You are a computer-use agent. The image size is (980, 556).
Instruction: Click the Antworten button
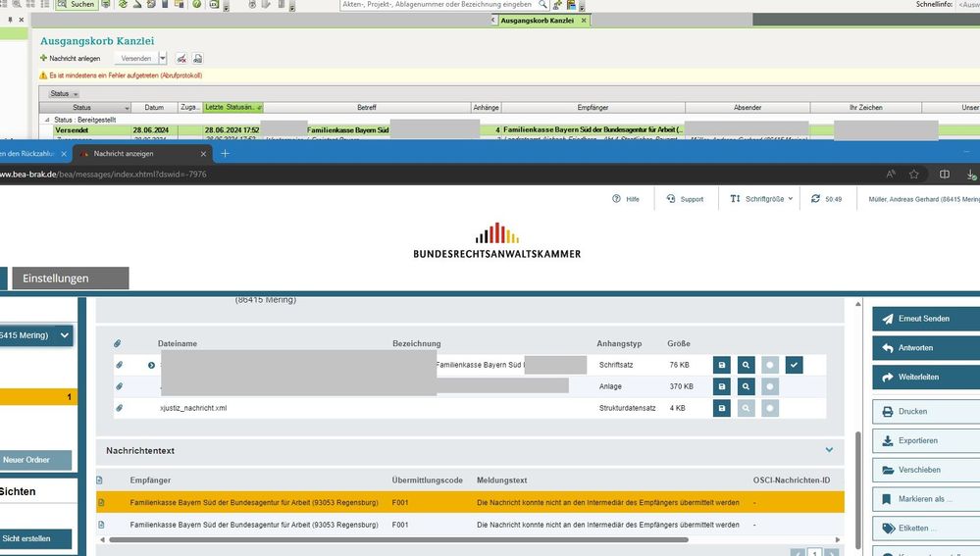coord(926,348)
